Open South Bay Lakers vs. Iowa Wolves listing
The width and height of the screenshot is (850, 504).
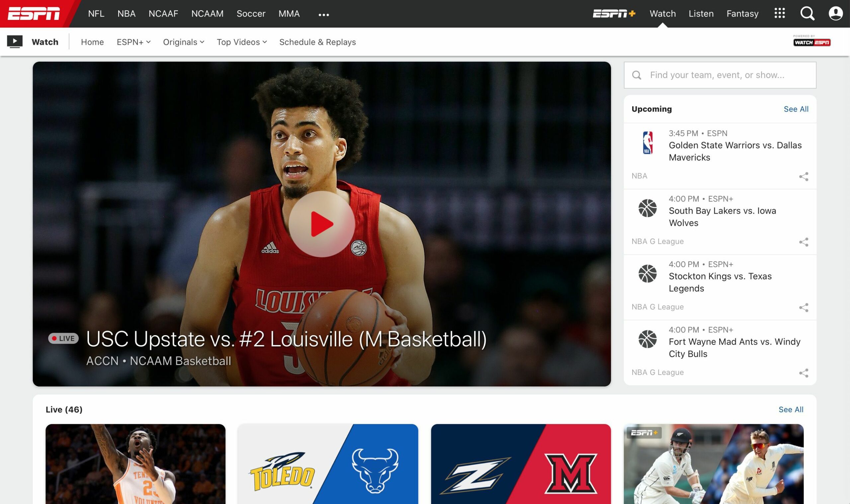click(720, 222)
